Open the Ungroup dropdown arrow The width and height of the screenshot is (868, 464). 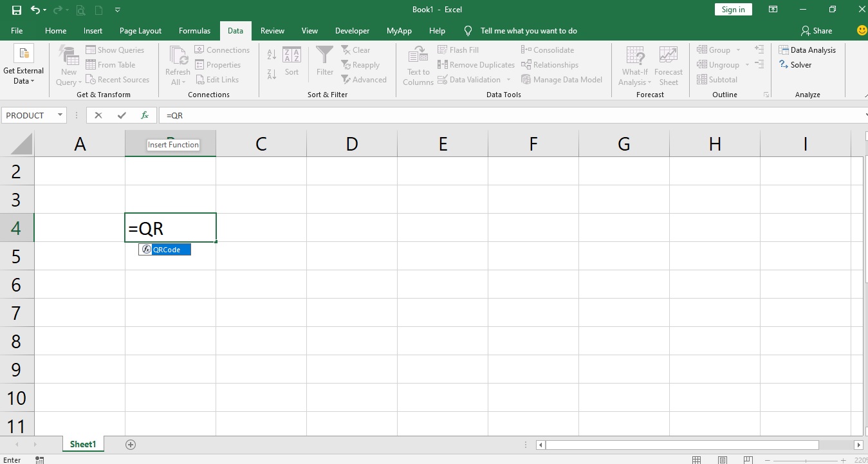pos(747,64)
